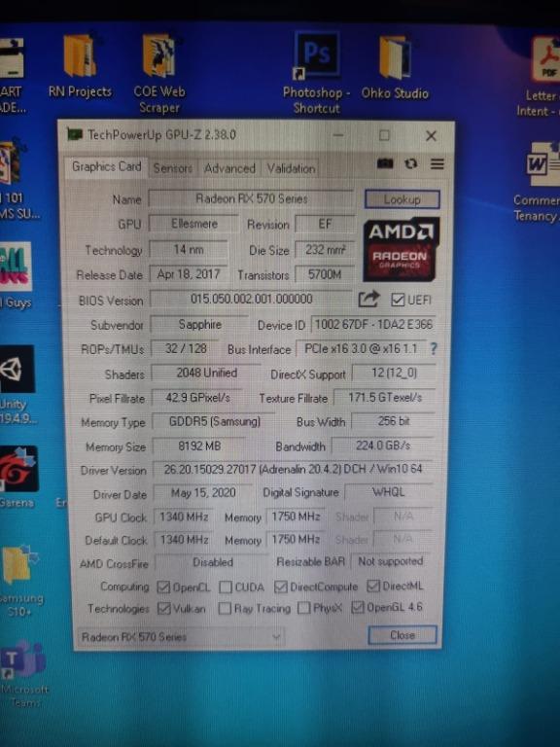This screenshot has height=747, width=560.
Task: Expand the Radeon RX 570 Series GPU dropdown
Action: [181, 636]
